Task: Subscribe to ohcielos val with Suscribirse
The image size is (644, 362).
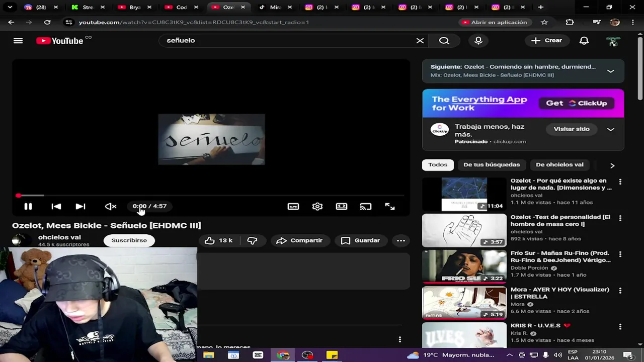Action: tap(129, 240)
